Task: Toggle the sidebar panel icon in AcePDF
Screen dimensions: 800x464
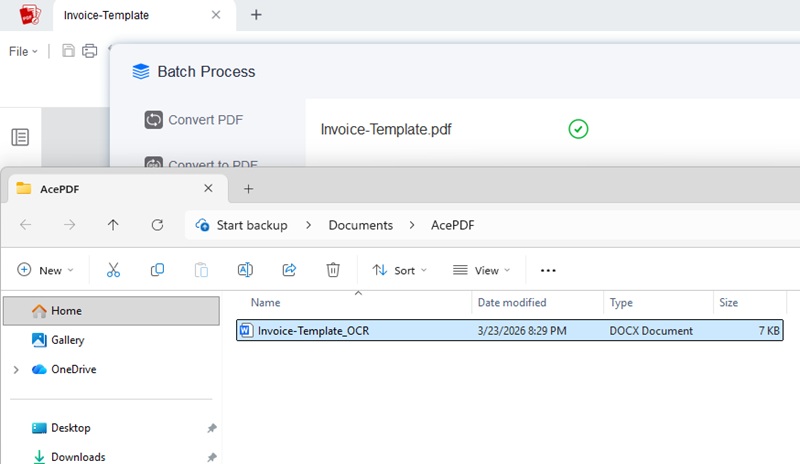Action: point(20,137)
